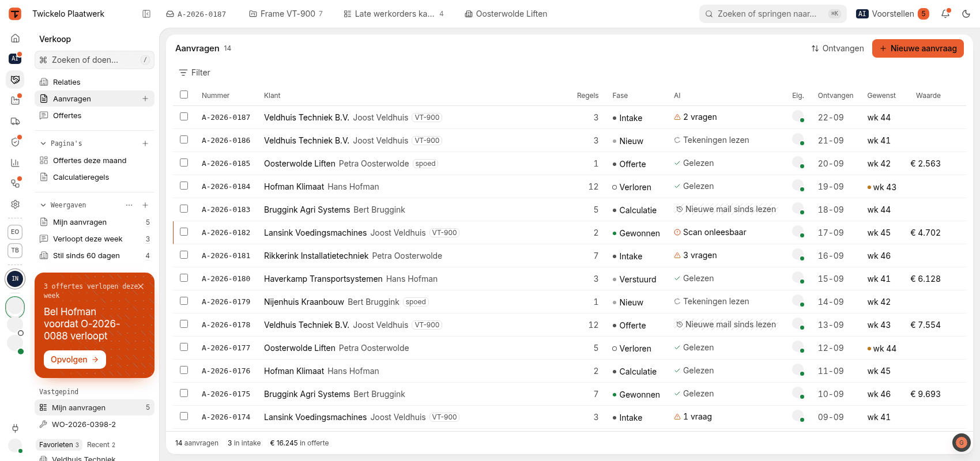Open settings gear in the left rail

pyautogui.click(x=16, y=204)
